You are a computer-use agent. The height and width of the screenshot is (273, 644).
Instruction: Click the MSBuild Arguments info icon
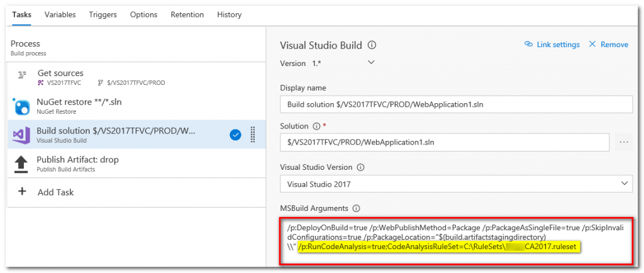[x=356, y=208]
